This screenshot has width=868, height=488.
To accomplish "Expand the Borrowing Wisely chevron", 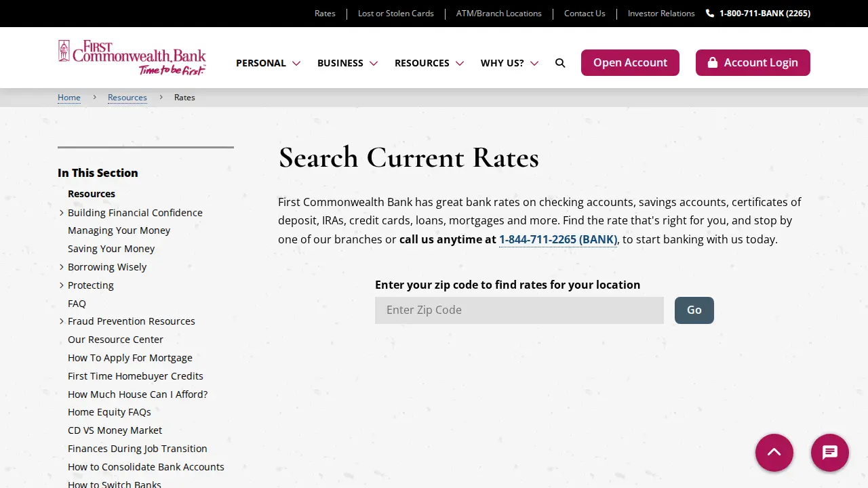I will click(x=62, y=267).
